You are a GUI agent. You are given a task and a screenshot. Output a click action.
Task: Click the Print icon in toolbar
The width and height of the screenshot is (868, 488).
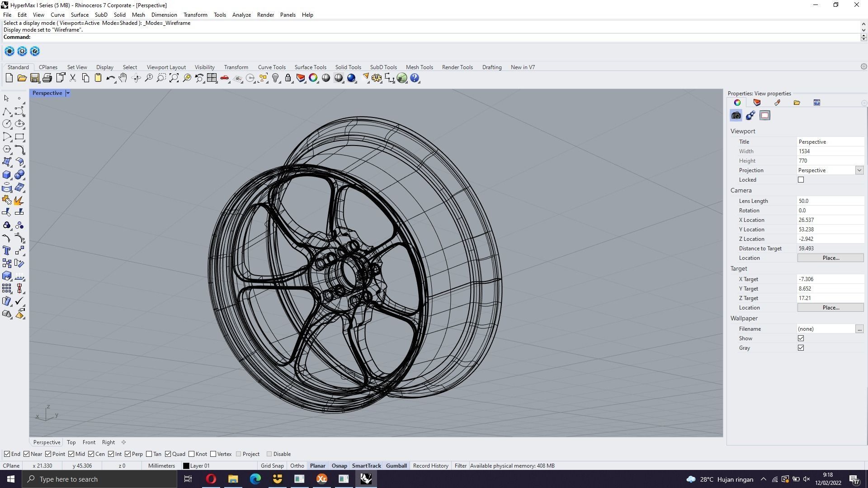[47, 78]
